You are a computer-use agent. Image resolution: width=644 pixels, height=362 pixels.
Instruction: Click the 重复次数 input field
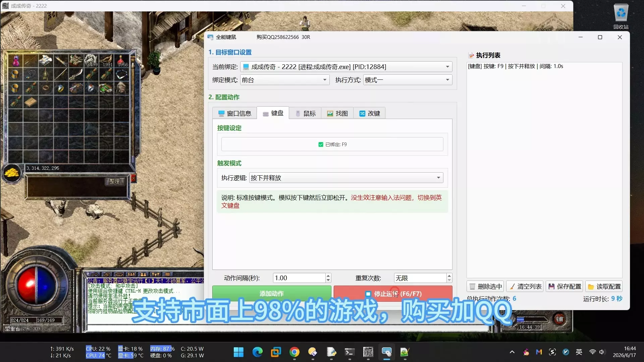[x=420, y=278]
